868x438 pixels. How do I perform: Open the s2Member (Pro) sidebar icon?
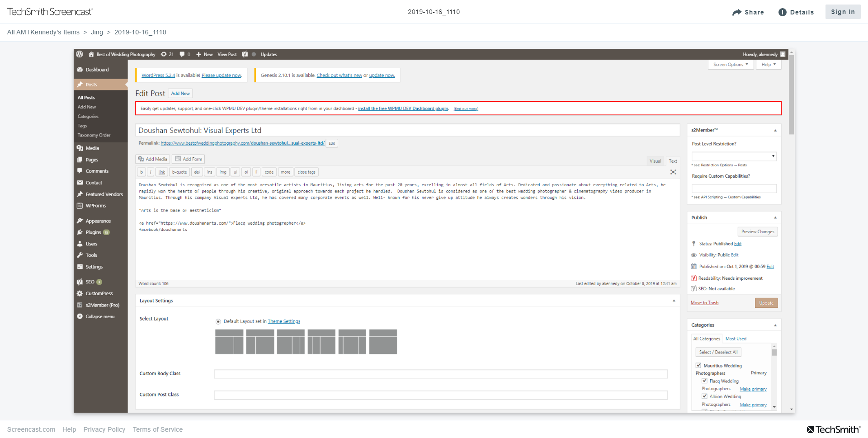coord(80,305)
